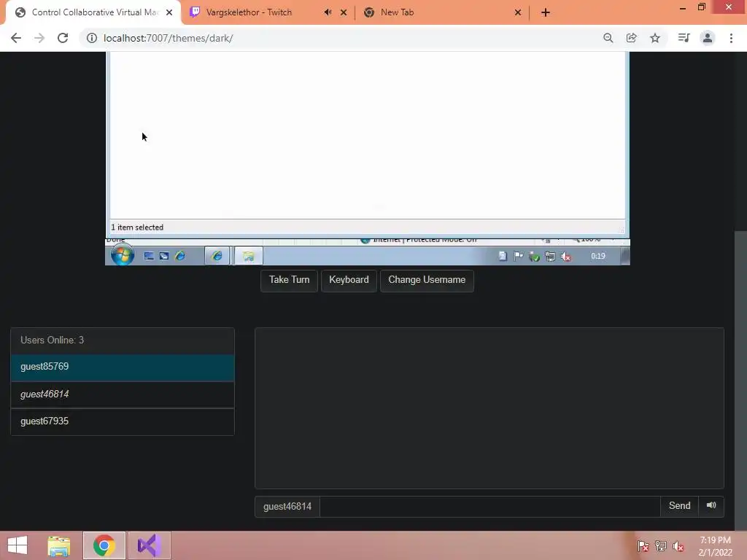747x560 pixels.
Task: Select user guest85769 in list
Action: point(123,367)
